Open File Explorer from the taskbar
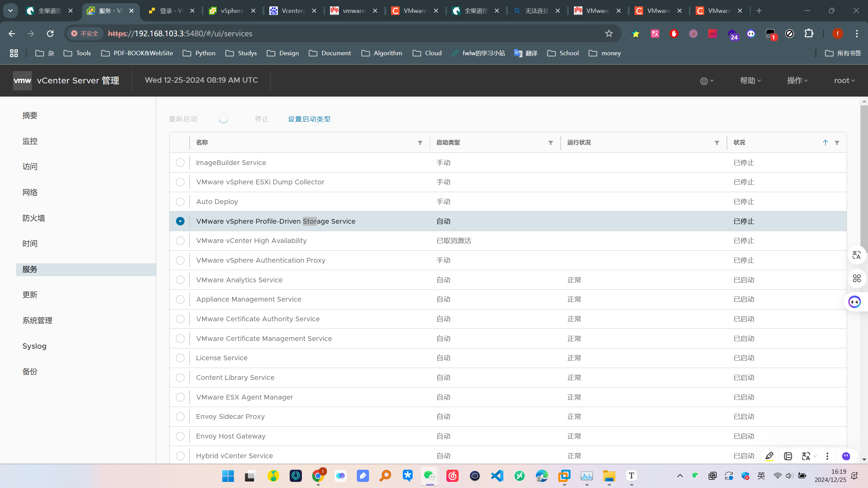This screenshot has width=868, height=488. [x=609, y=476]
